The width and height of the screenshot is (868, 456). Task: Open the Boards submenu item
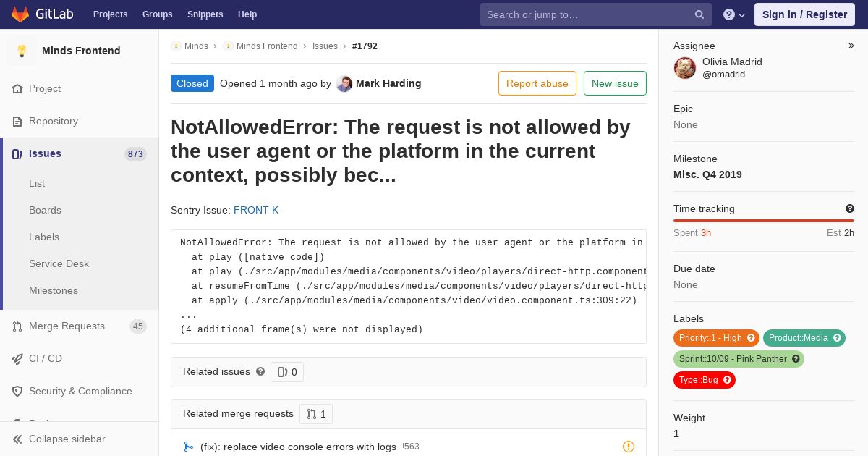pyautogui.click(x=45, y=210)
